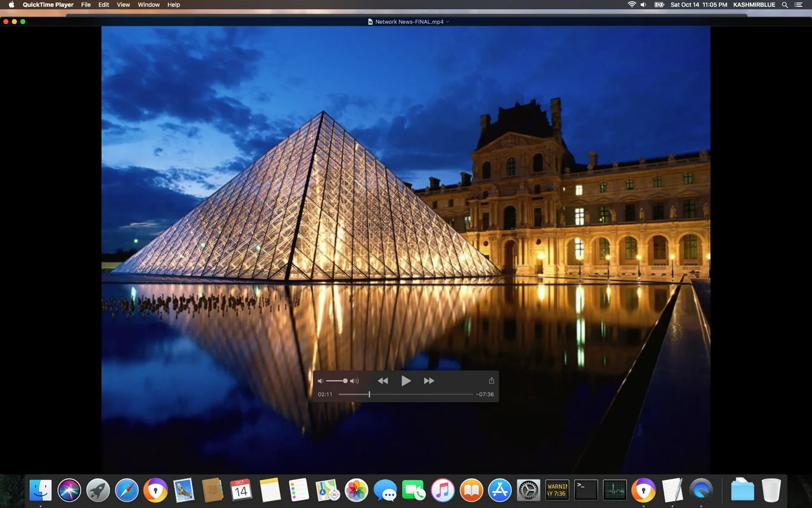Open Spotlight search in the menu bar
This screenshot has width=812, height=508.
pyautogui.click(x=785, y=4)
